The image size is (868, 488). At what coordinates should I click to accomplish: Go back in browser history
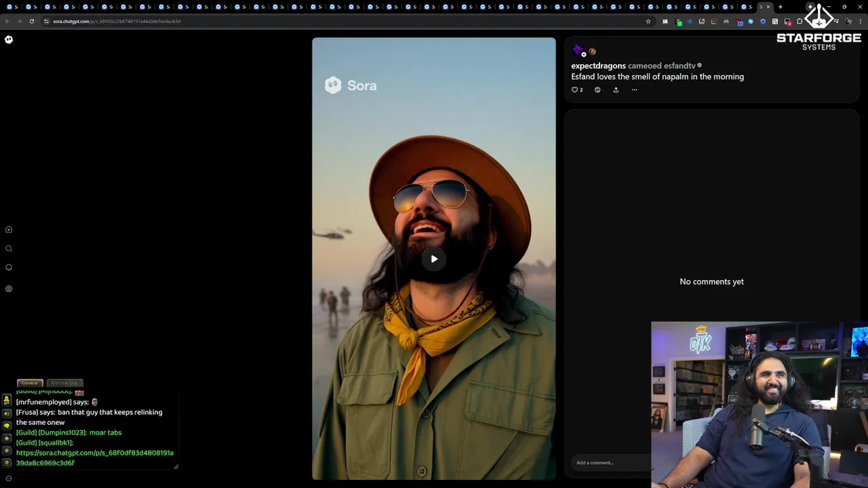pyautogui.click(x=7, y=21)
